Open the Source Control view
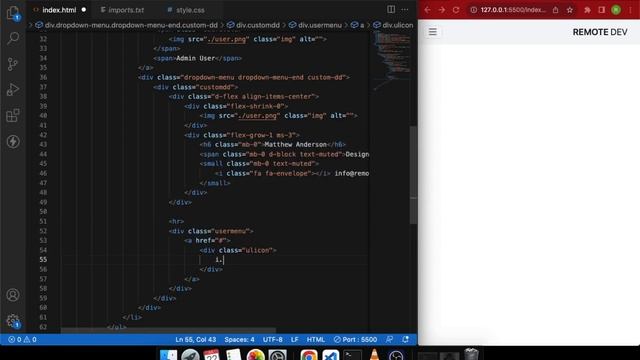The width and height of the screenshot is (640, 360). pos(13,64)
